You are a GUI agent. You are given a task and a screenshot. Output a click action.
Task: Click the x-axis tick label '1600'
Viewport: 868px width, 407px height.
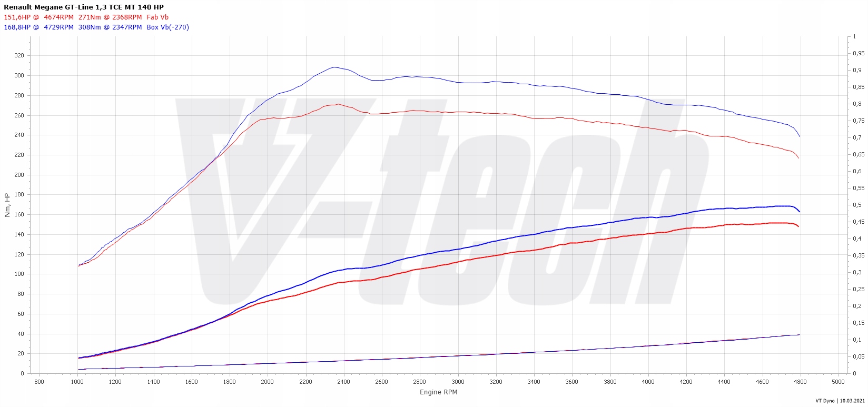tap(192, 382)
